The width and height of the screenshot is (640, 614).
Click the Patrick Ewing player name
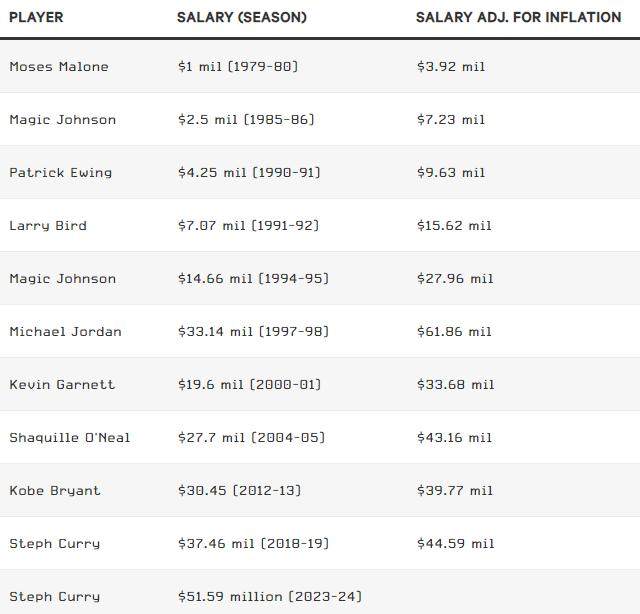60,173
